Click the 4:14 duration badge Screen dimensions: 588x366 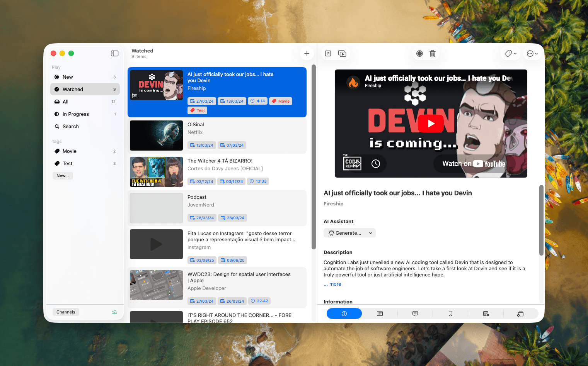tap(257, 101)
